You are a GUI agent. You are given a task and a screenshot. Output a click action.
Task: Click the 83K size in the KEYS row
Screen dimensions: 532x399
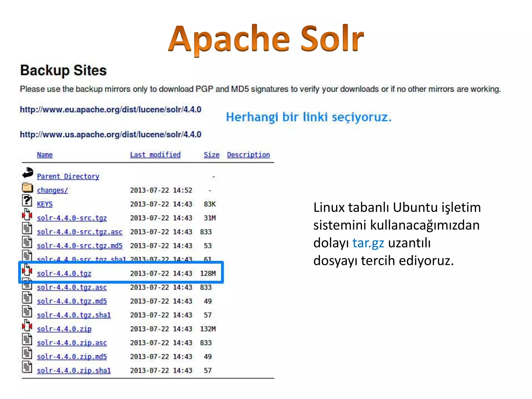tap(210, 204)
